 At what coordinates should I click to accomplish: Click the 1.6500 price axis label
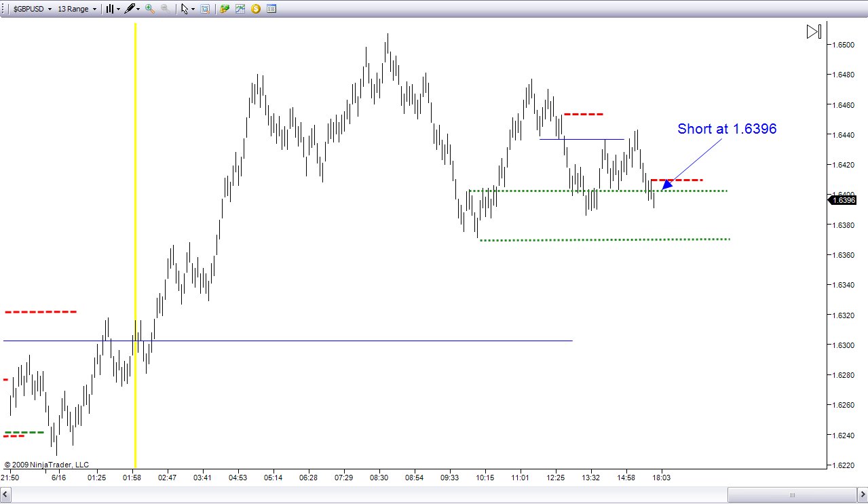tap(845, 45)
